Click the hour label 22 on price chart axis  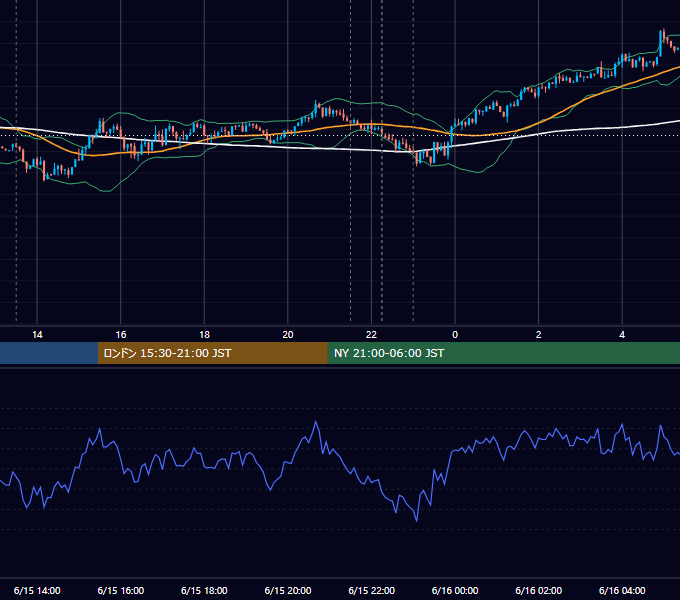coord(371,335)
